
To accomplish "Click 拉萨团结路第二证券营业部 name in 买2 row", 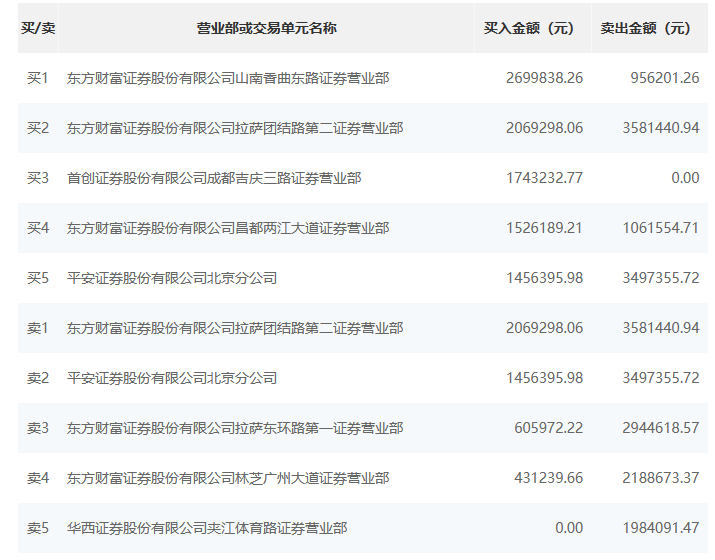I will coord(235,128).
